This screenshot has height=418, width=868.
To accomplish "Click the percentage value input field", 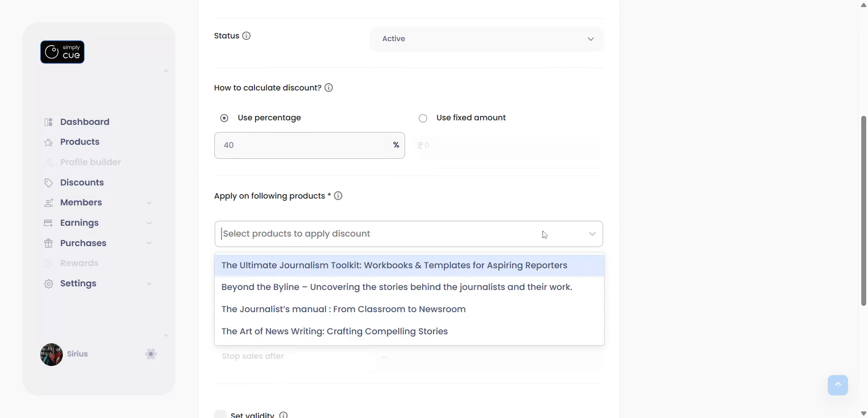I will [x=303, y=145].
